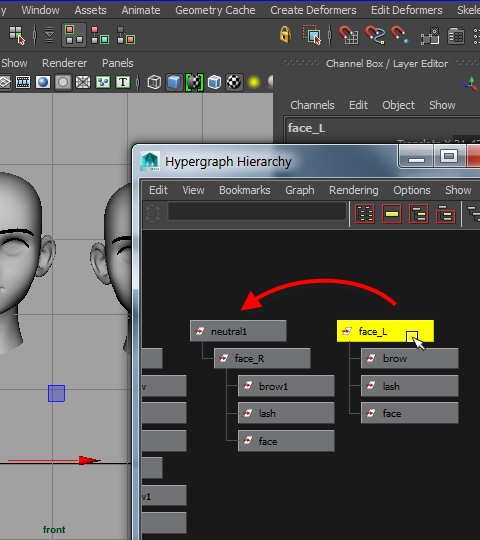Image resolution: width=480 pixels, height=540 pixels.
Task: Click the blue sphere viewport toolbar icon
Action: [x=43, y=82]
